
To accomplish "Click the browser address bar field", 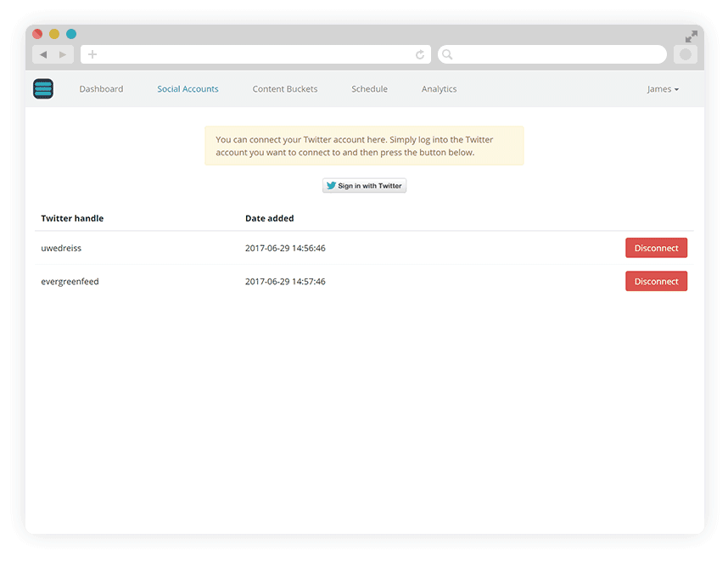I will pos(256,54).
